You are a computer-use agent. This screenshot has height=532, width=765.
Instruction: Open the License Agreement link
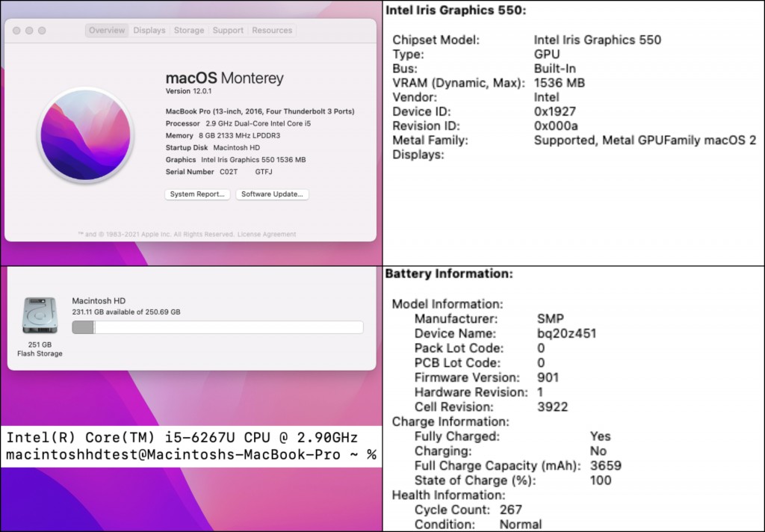pyautogui.click(x=267, y=235)
